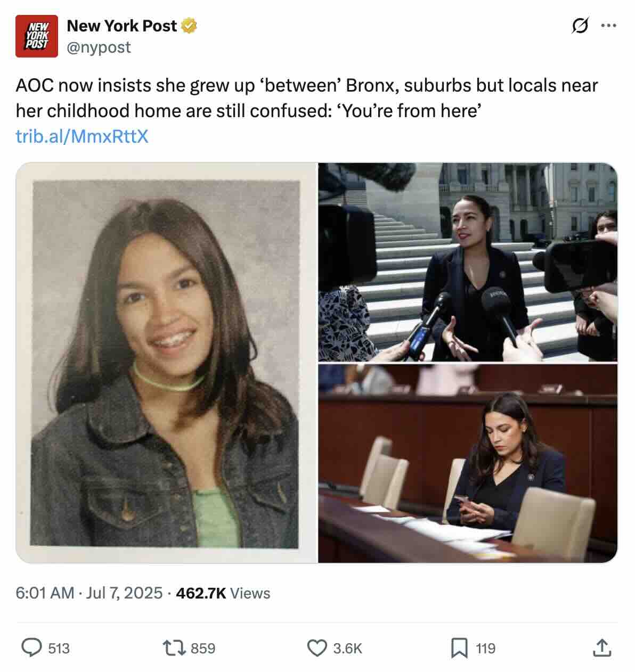The image size is (635, 672).
Task: Click the 513 replies count
Action: 59,648
